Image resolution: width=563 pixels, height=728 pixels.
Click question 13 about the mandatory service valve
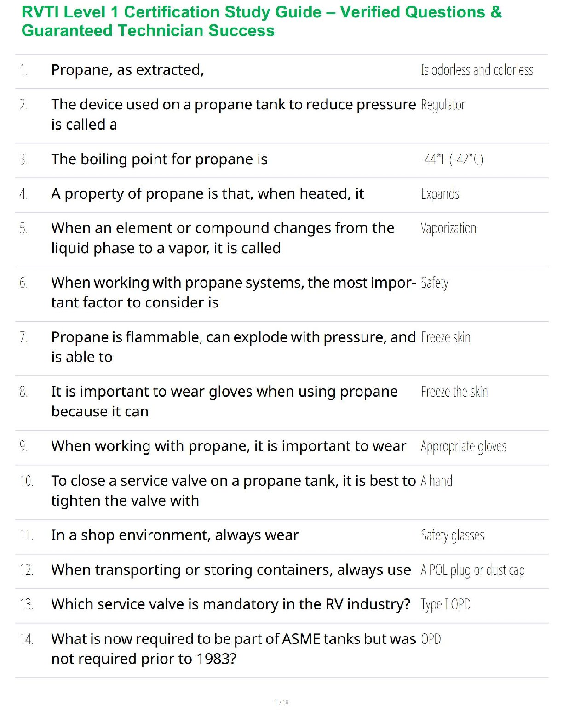230,604
